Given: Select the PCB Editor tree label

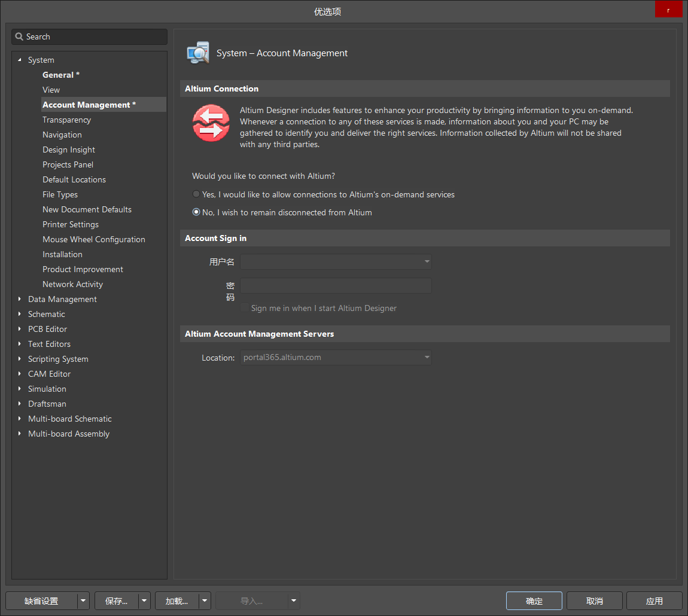Looking at the screenshot, I should (47, 328).
